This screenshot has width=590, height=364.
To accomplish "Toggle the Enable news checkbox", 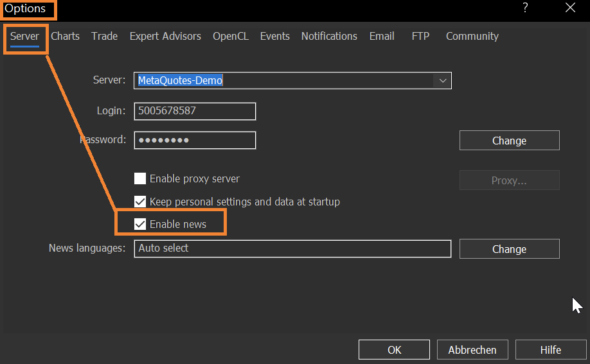I will (140, 224).
